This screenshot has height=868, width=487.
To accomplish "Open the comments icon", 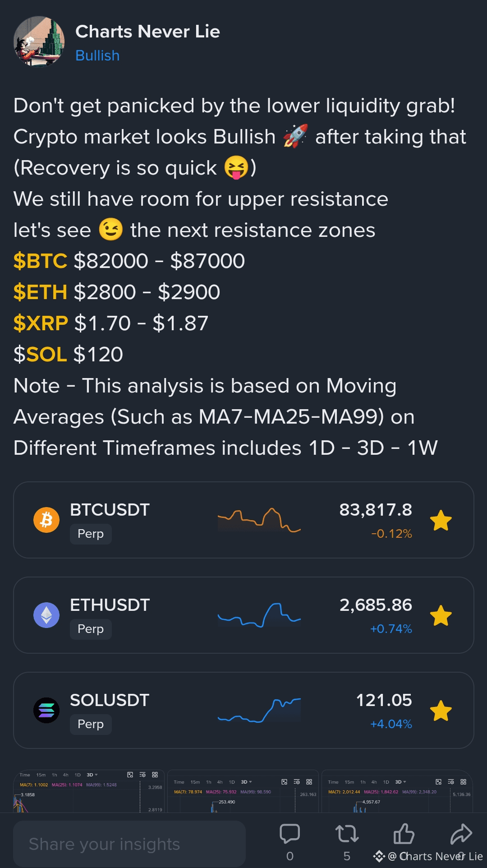I will tap(289, 834).
